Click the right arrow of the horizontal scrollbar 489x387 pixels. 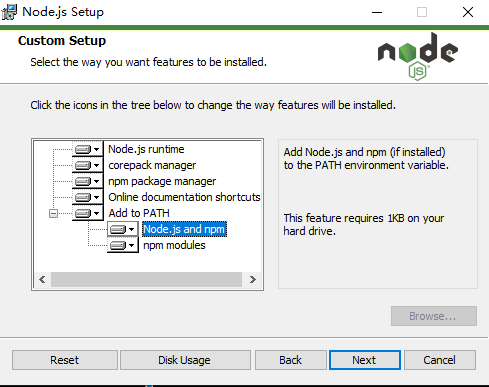point(253,279)
